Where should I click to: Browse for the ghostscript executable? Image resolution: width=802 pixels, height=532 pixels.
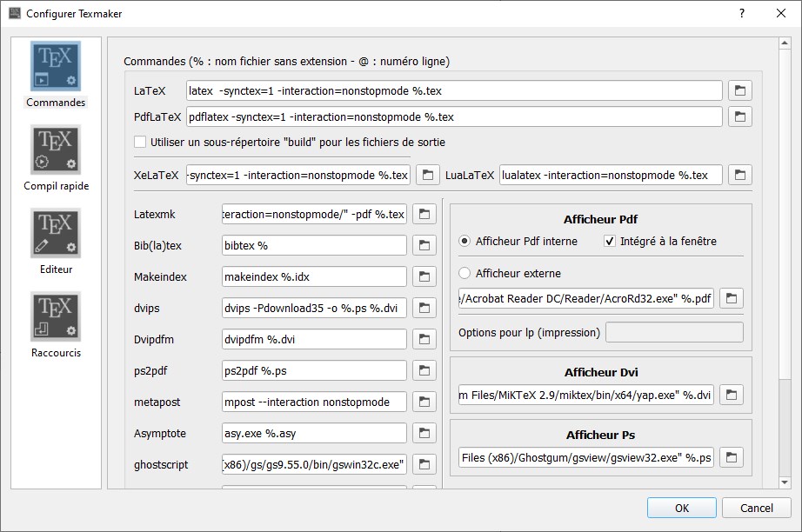point(424,464)
